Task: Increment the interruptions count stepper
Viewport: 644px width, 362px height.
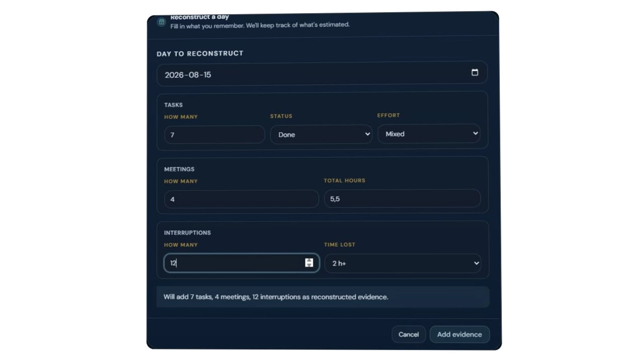Action: pos(309,260)
